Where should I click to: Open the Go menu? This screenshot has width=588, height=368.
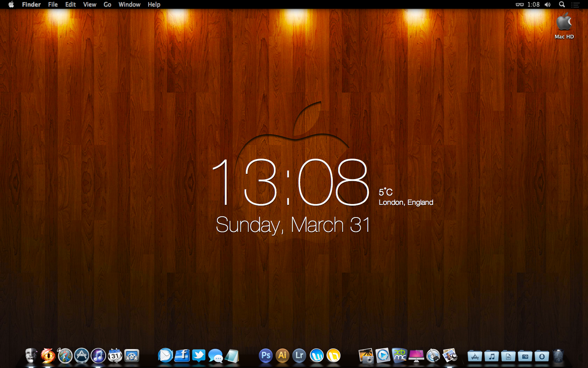[x=107, y=4]
